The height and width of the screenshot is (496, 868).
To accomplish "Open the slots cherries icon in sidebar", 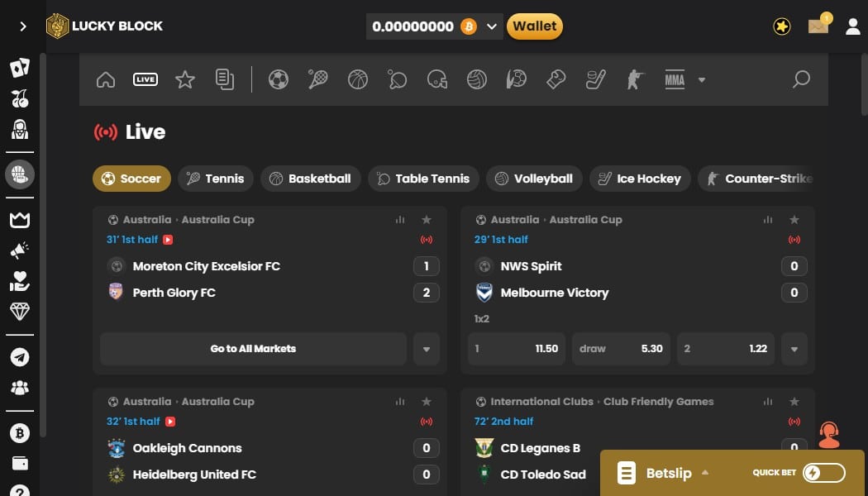I will 20,98.
